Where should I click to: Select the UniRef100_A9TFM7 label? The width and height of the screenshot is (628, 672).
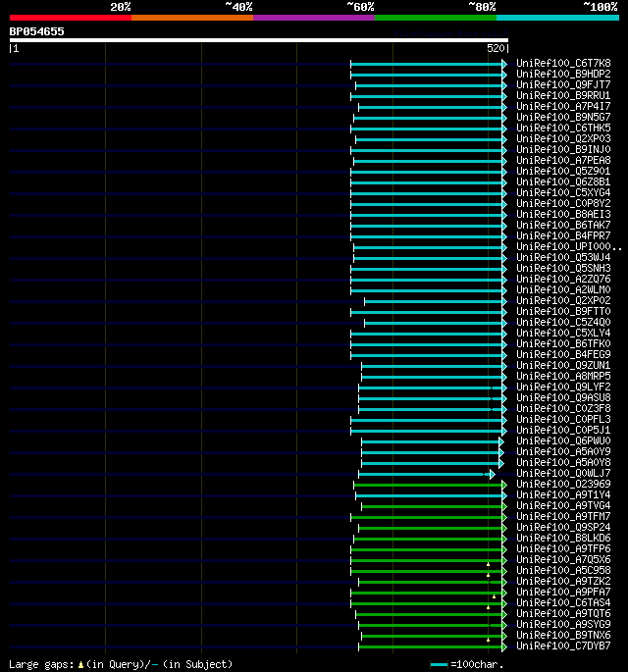(563, 516)
